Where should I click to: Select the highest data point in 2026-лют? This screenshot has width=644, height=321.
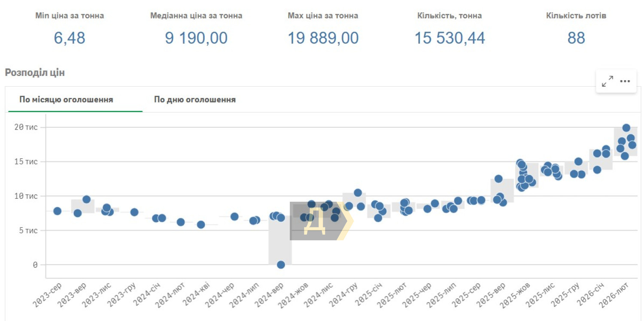click(x=626, y=128)
